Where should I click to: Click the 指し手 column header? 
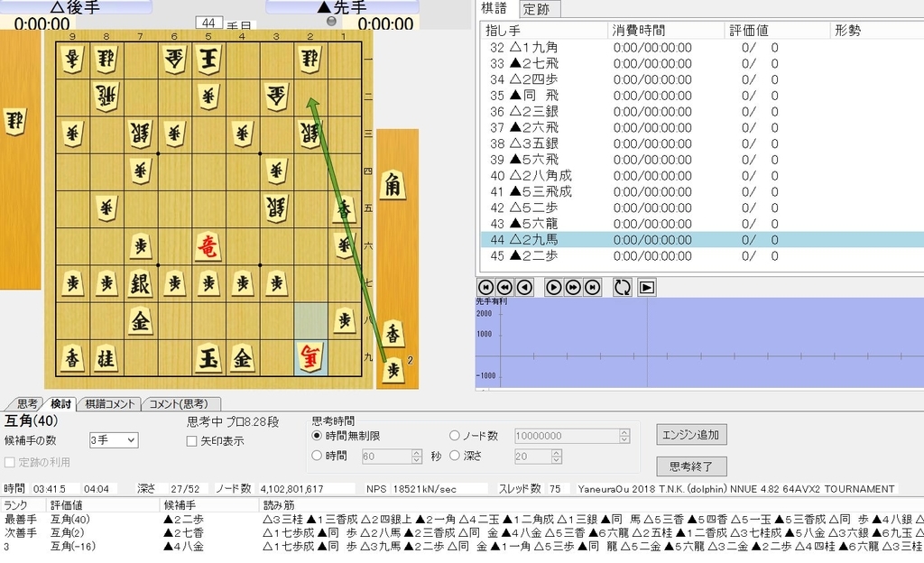[x=544, y=31]
